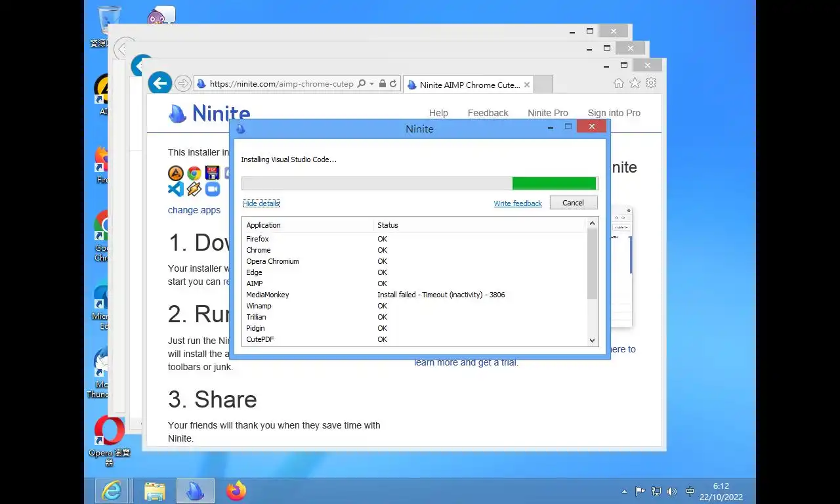
Task: Open the Opera browser desktop shortcut
Action: (x=110, y=441)
